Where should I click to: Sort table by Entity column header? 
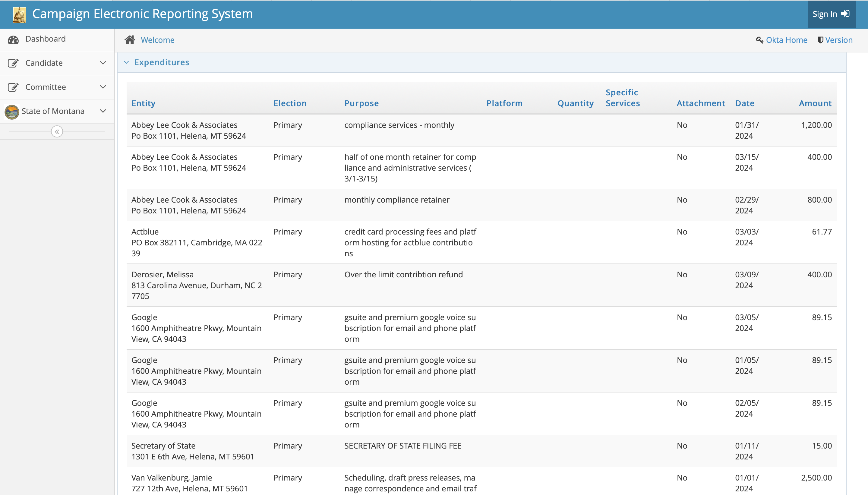143,103
